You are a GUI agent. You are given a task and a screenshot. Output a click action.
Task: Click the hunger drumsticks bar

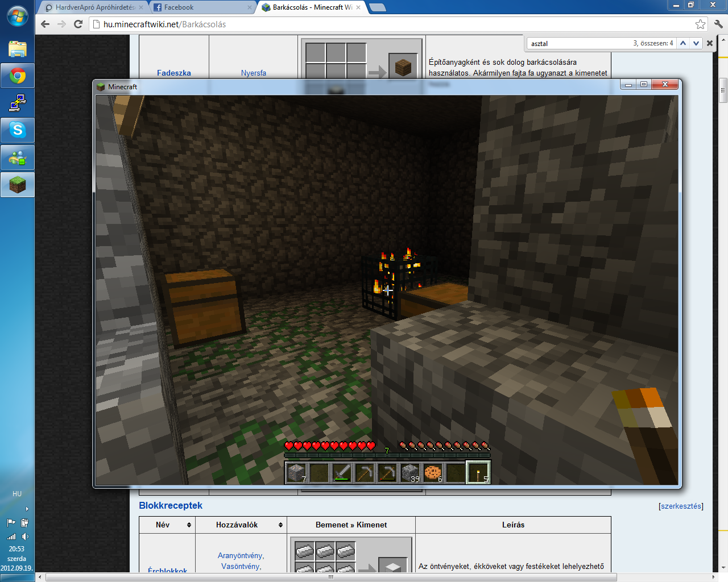[x=445, y=446]
